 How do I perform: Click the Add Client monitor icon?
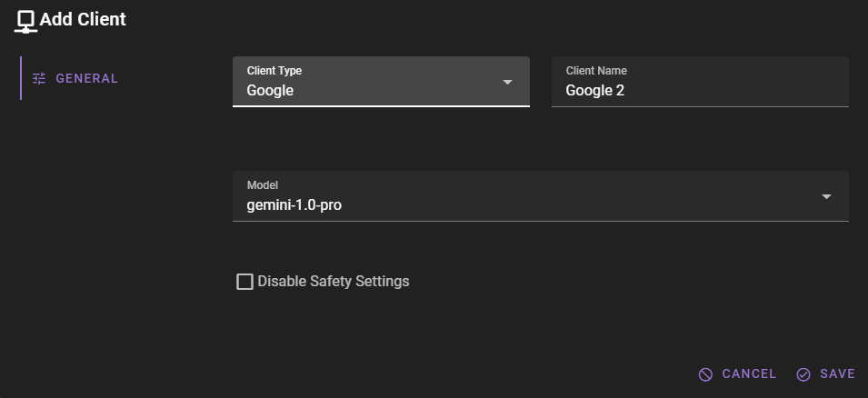[25, 20]
